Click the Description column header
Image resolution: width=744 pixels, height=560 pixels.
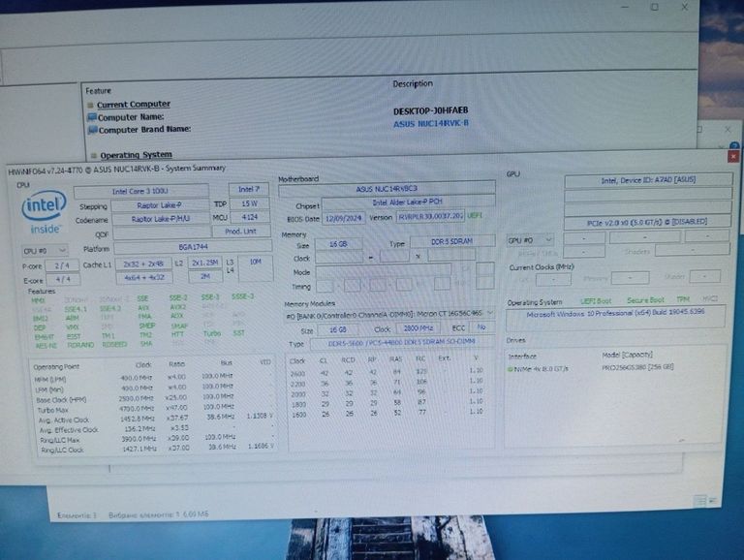tap(412, 84)
